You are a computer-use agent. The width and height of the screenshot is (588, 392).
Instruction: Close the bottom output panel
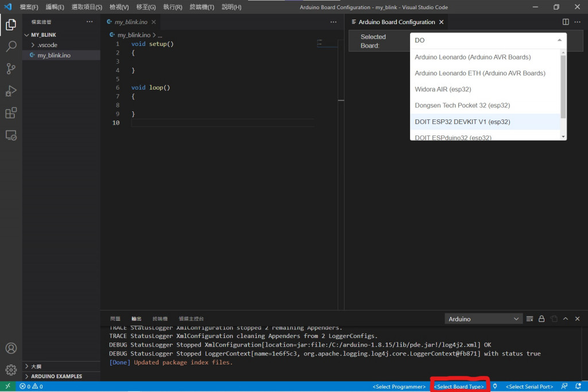[578, 319]
